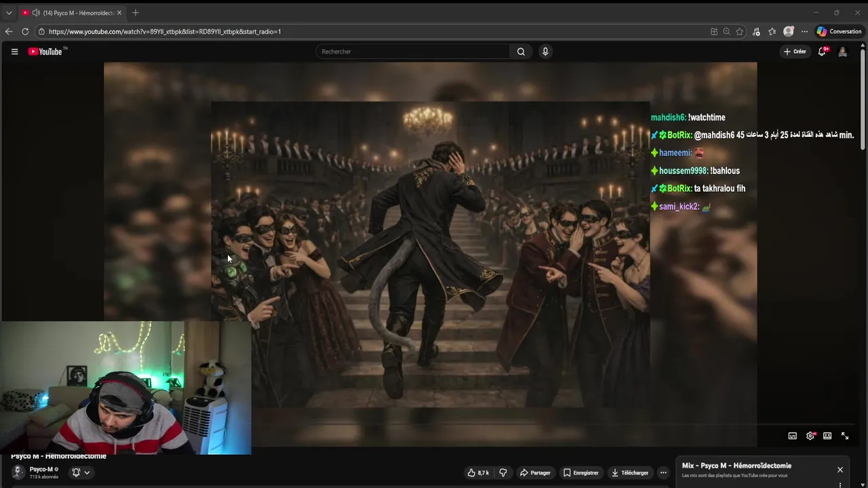This screenshot has height=488, width=868.
Task: Open the YouTube account avatar menu
Action: (x=843, y=52)
